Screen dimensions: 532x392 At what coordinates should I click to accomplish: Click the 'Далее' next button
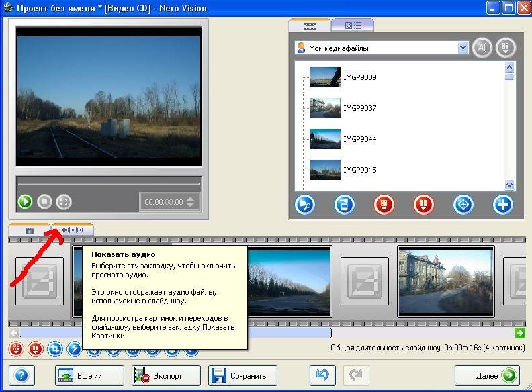tap(487, 375)
